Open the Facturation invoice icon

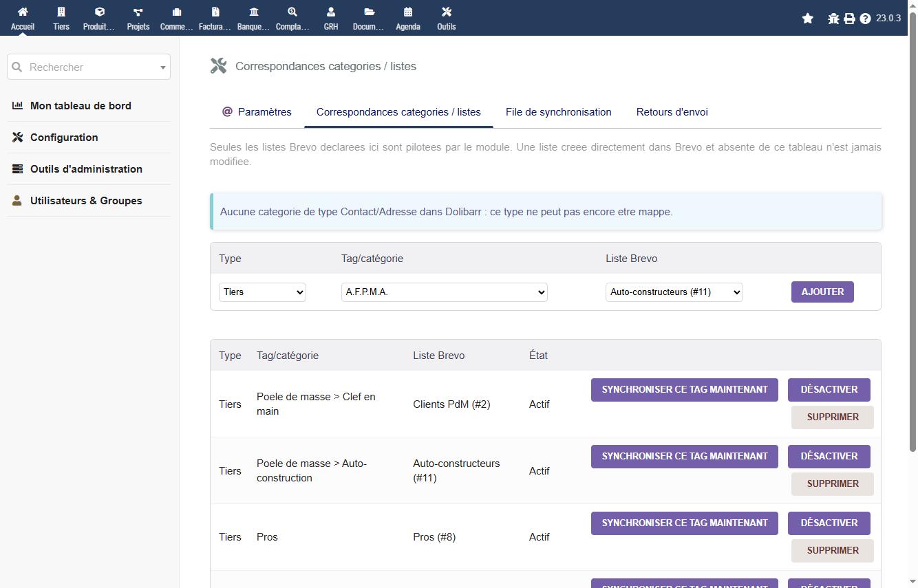click(215, 12)
